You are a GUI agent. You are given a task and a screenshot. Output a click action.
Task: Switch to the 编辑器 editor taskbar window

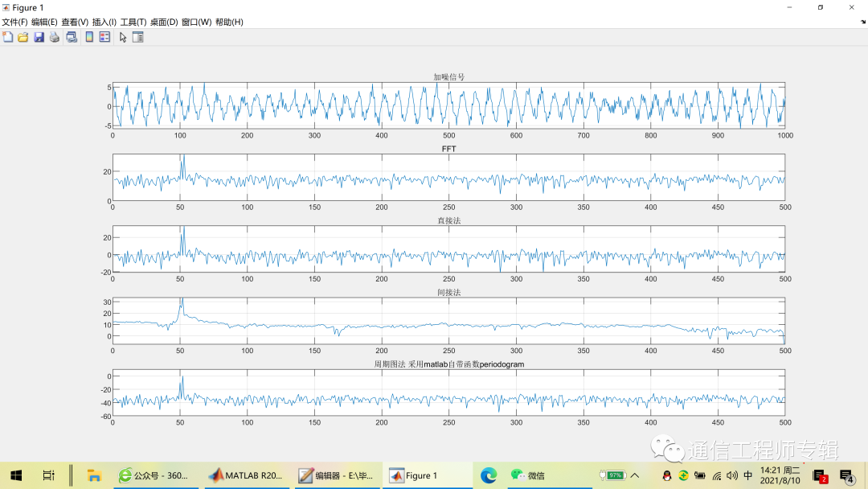pos(338,475)
